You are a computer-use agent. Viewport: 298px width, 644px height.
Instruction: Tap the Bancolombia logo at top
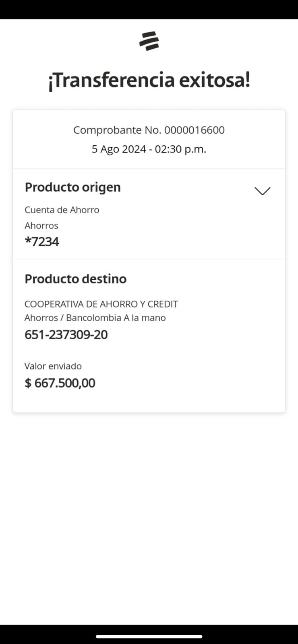tap(149, 41)
